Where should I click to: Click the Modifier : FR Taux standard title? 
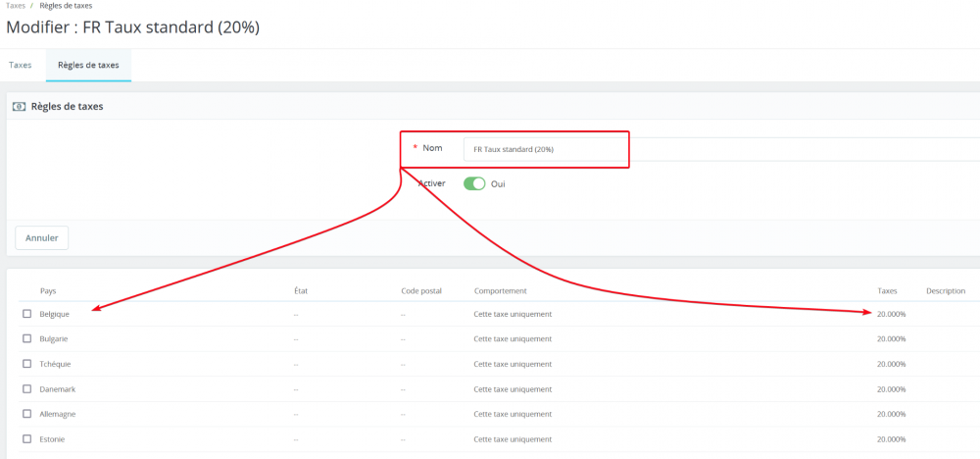click(x=132, y=27)
